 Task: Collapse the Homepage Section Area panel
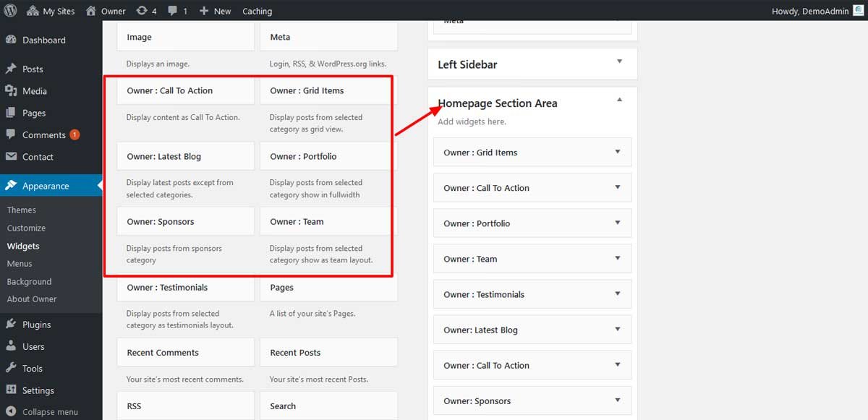619,100
